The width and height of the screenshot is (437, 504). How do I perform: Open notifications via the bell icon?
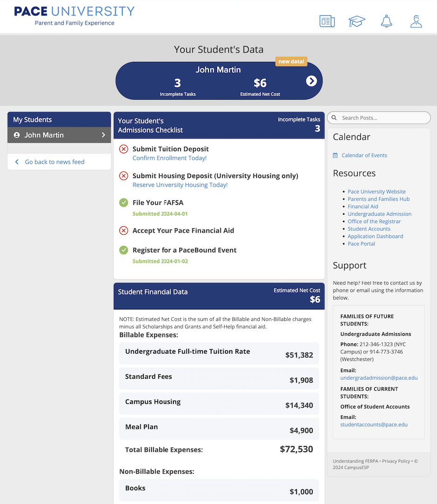pos(387,21)
